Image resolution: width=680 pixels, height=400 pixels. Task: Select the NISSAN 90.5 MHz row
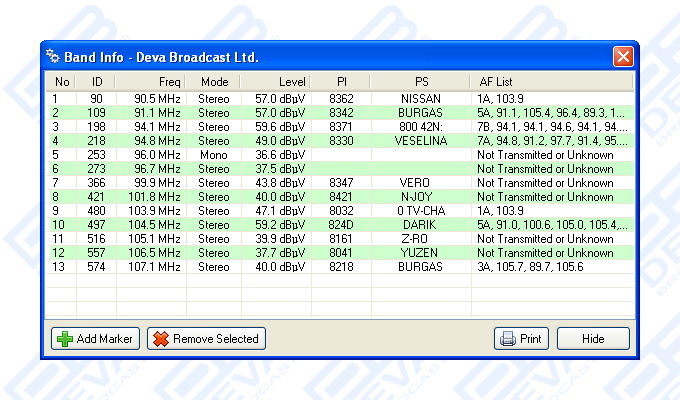(x=340, y=100)
